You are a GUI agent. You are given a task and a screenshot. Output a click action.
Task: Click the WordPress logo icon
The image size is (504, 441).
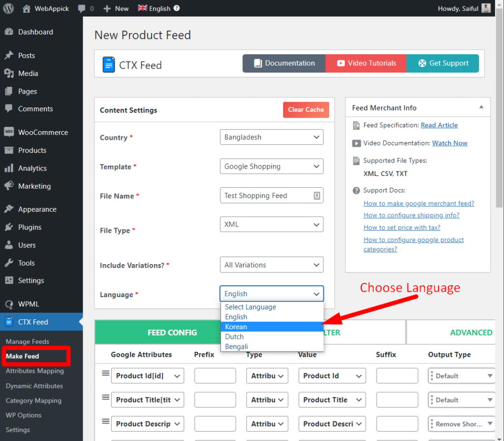tap(9, 8)
